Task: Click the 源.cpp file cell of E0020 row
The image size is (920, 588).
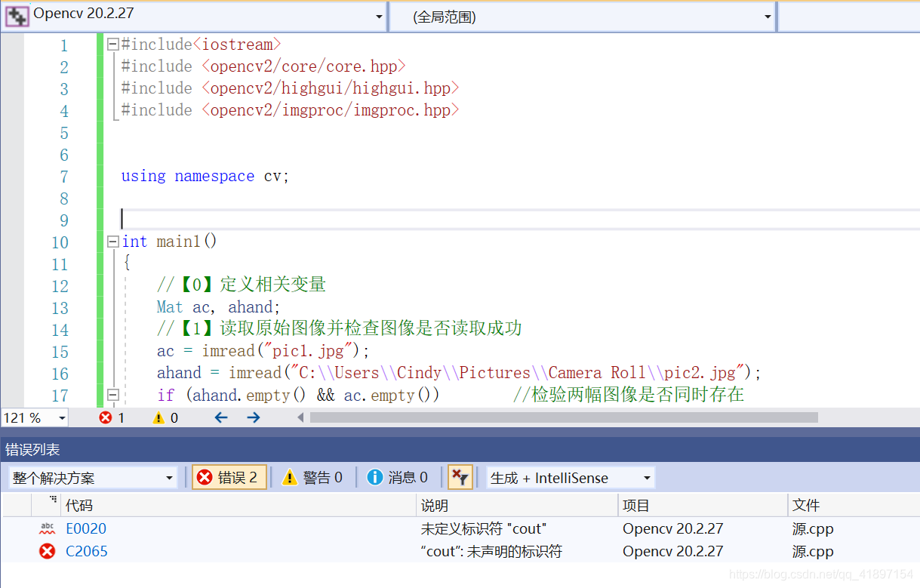Action: click(x=813, y=529)
